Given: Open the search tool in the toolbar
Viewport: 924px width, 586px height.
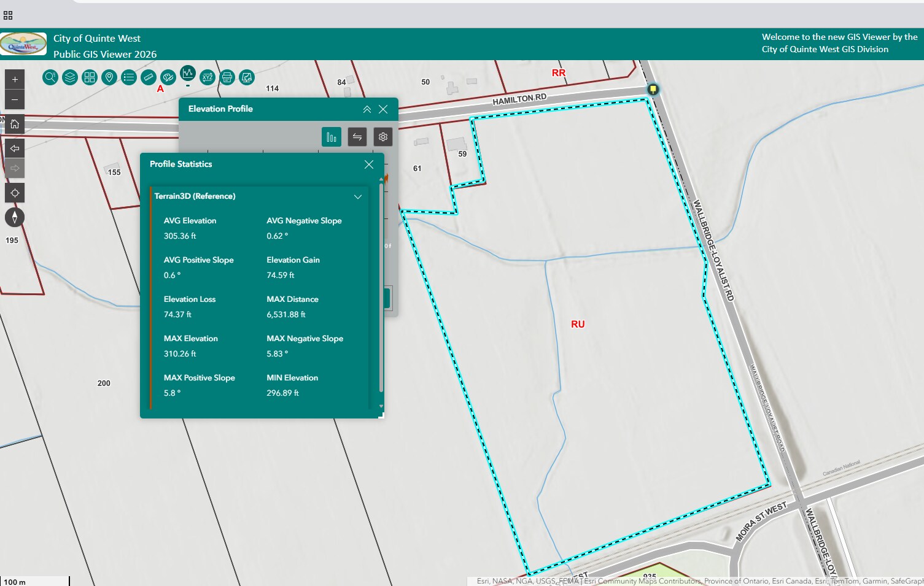Looking at the screenshot, I should [50, 77].
